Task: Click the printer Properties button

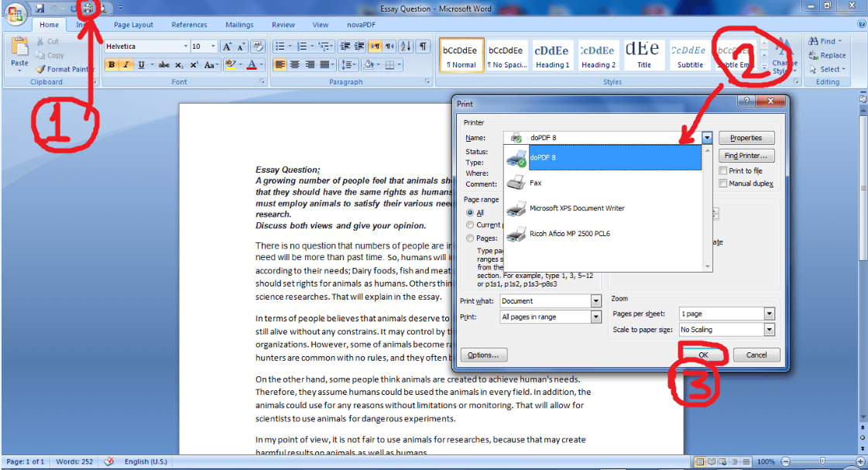Action: tap(746, 138)
